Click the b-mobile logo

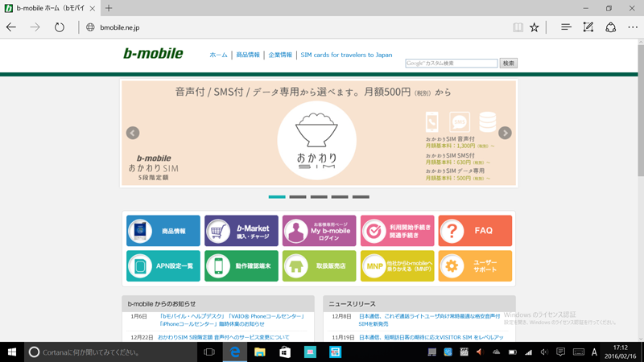153,53
